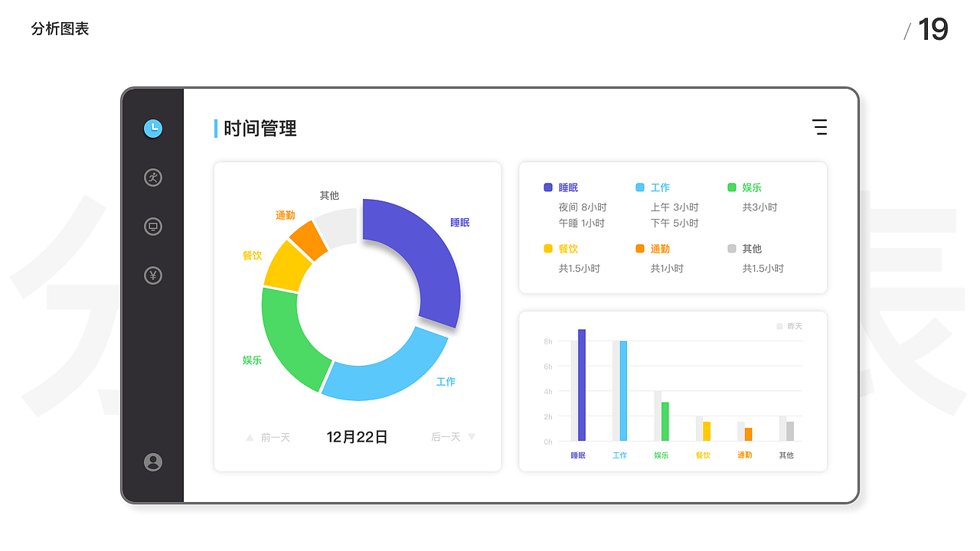Image resolution: width=980 pixels, height=551 pixels.
Task: Click the purple 睡眠 bar in chart
Action: (x=582, y=385)
